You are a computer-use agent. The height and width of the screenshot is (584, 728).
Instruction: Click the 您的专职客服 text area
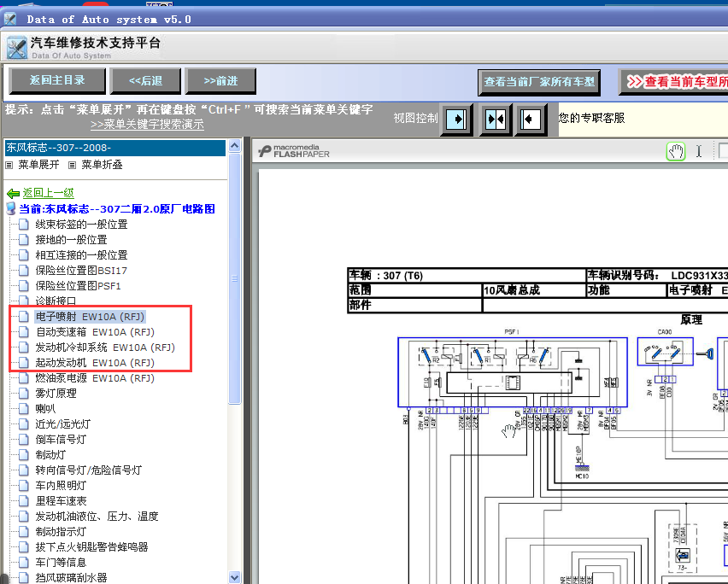click(591, 118)
